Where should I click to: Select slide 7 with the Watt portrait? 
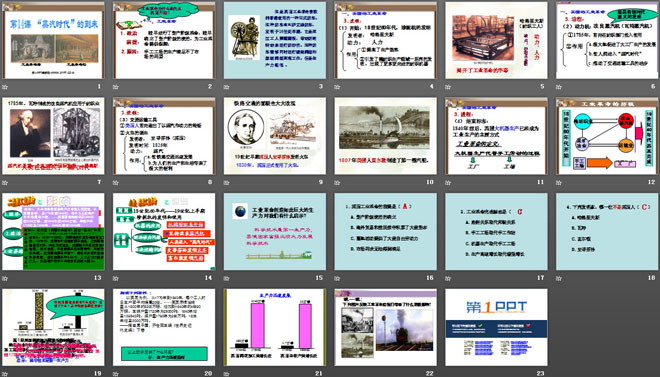coord(53,136)
